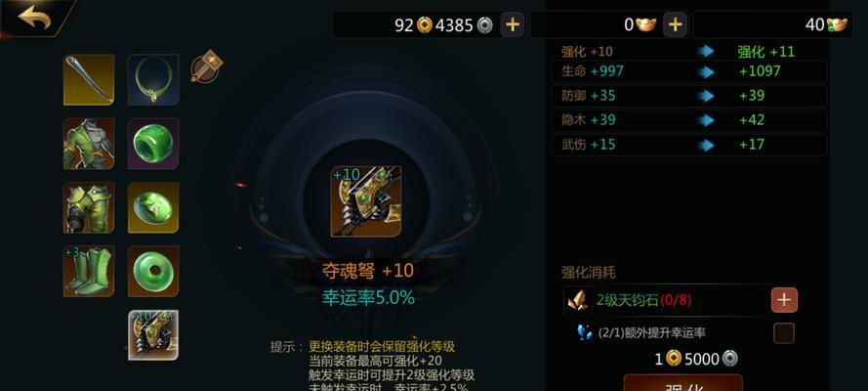Select the green leg armor slot

pyautogui.click(x=89, y=207)
